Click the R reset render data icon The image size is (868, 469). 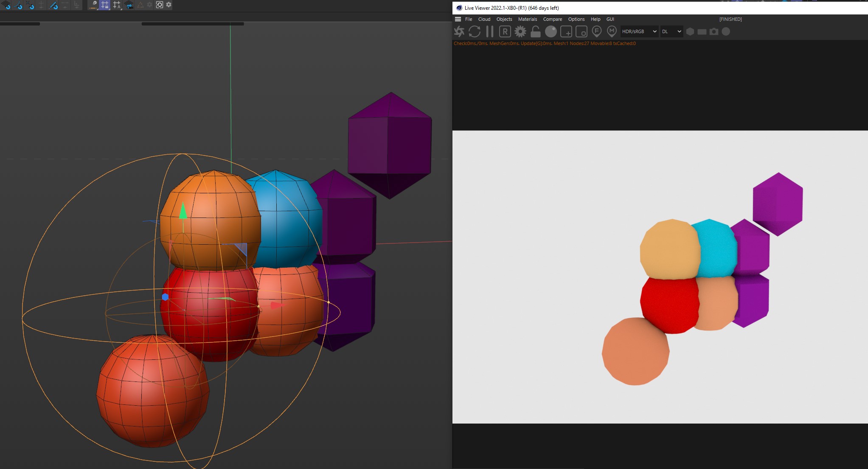pos(505,31)
